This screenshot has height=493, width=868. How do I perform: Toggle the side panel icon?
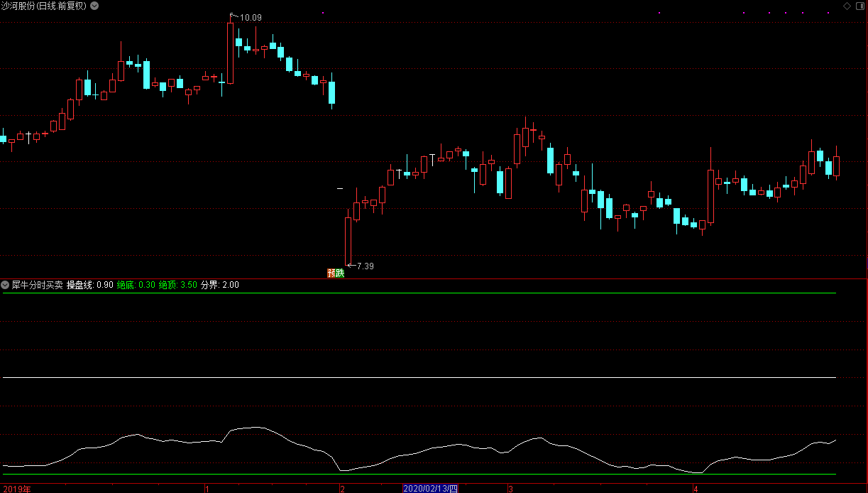click(x=859, y=6)
